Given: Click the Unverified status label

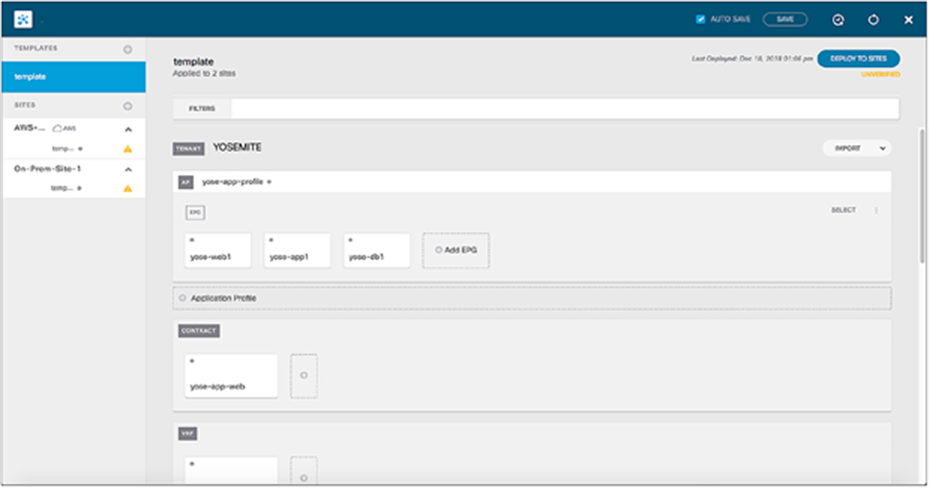Looking at the screenshot, I should (x=880, y=75).
